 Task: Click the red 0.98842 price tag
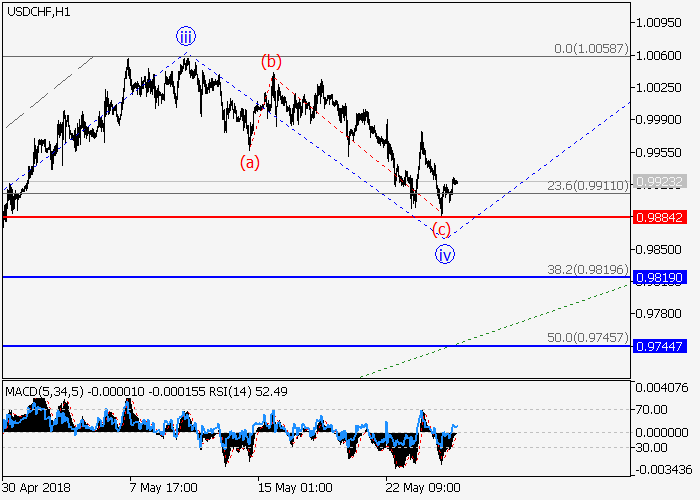point(663,217)
